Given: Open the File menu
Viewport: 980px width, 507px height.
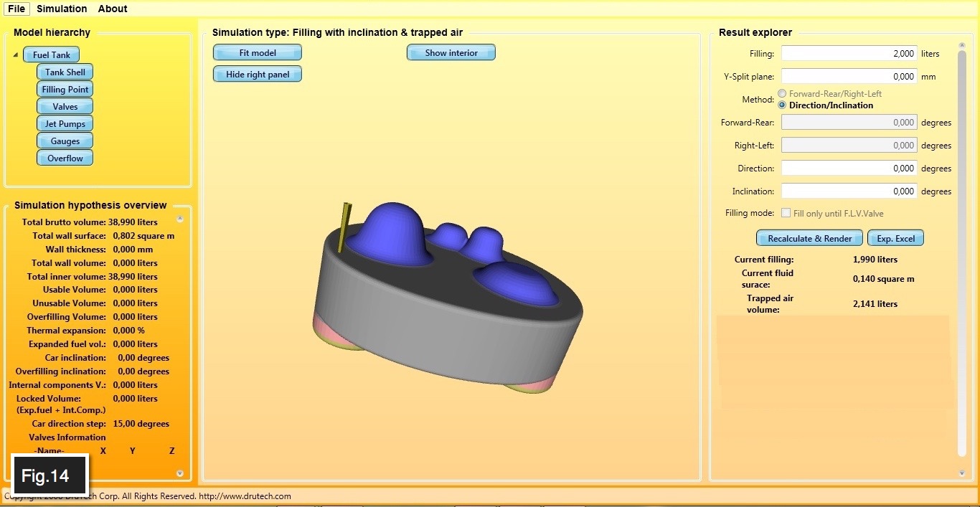Looking at the screenshot, I should (16, 9).
